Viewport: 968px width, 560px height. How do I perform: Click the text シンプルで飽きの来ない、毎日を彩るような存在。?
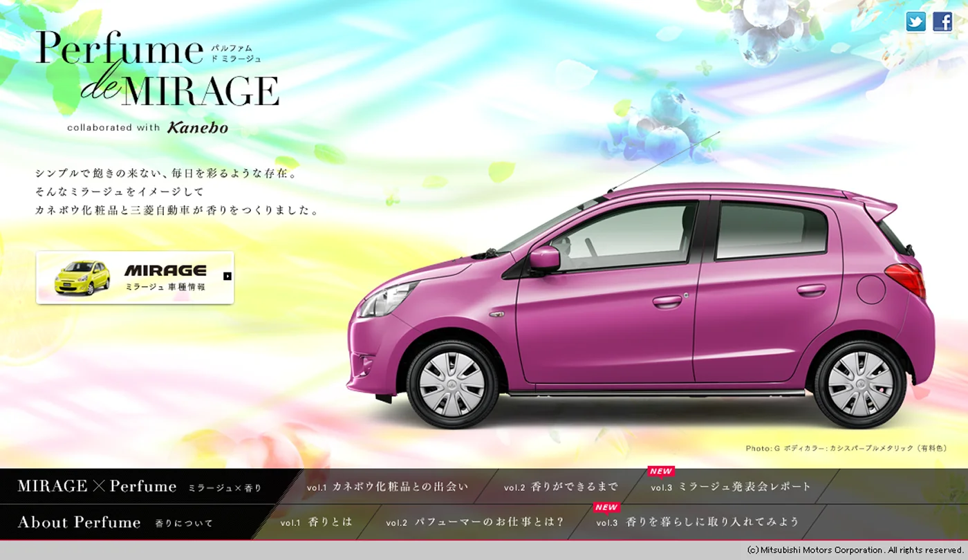pos(166,174)
